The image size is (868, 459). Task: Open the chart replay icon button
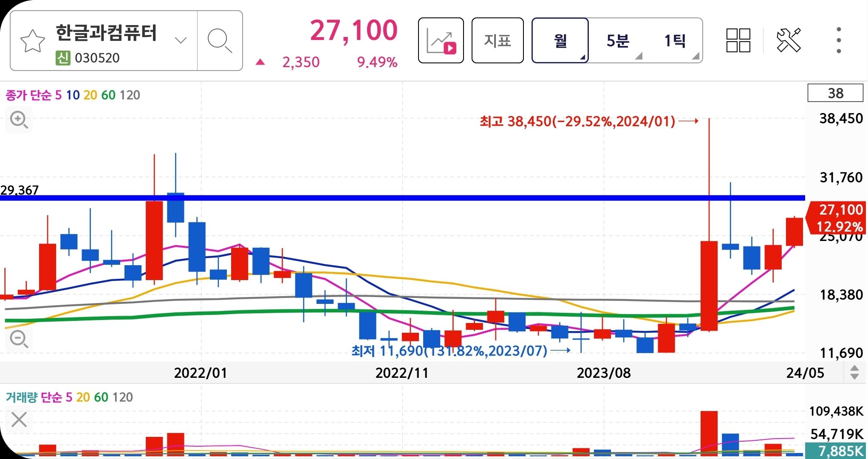(x=441, y=40)
